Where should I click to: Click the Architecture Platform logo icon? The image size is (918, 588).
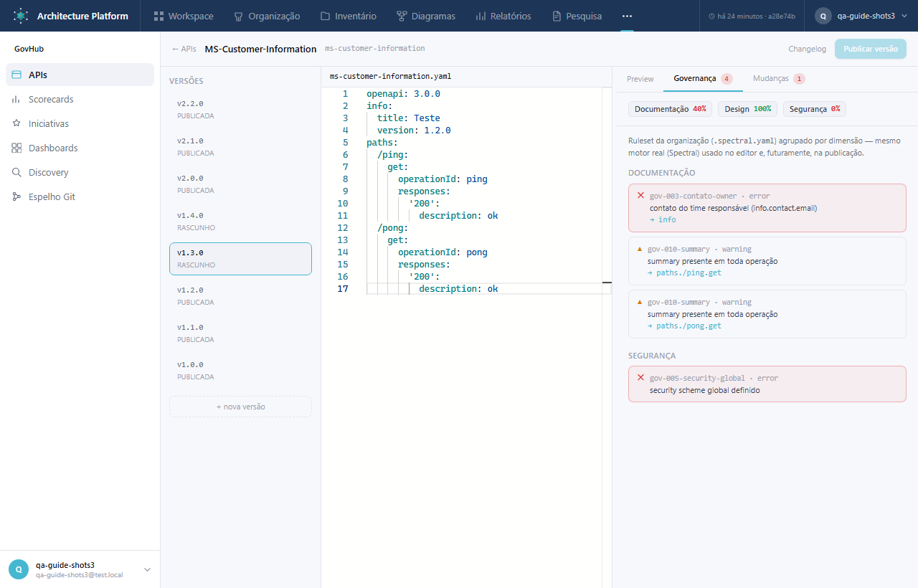21,15
